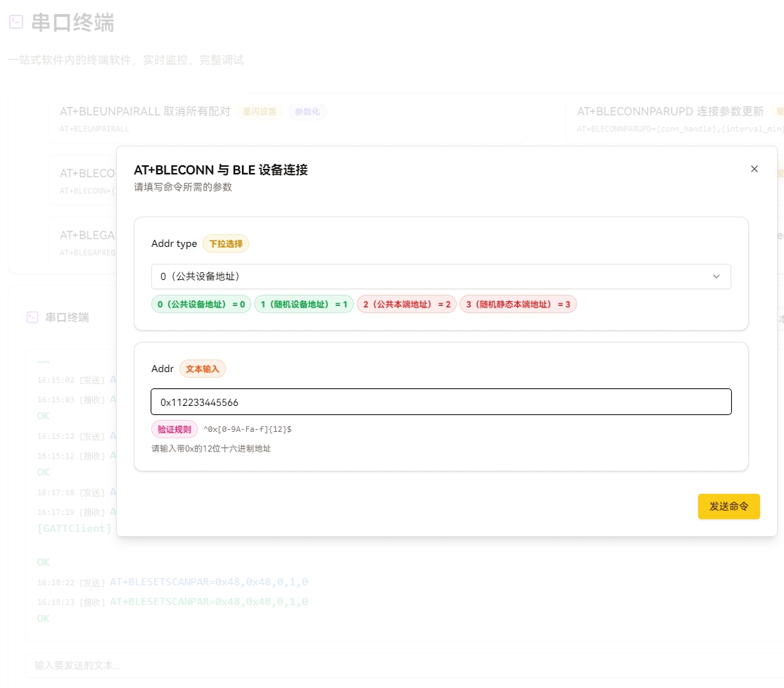Select the 2 (公共本端地址) = 2 chip
This screenshot has height=688, width=784.
coord(407,305)
